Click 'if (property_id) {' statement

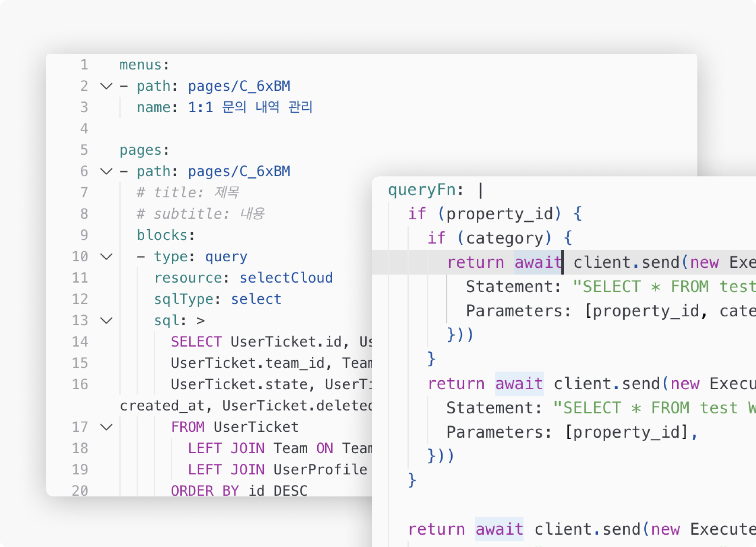point(495,214)
